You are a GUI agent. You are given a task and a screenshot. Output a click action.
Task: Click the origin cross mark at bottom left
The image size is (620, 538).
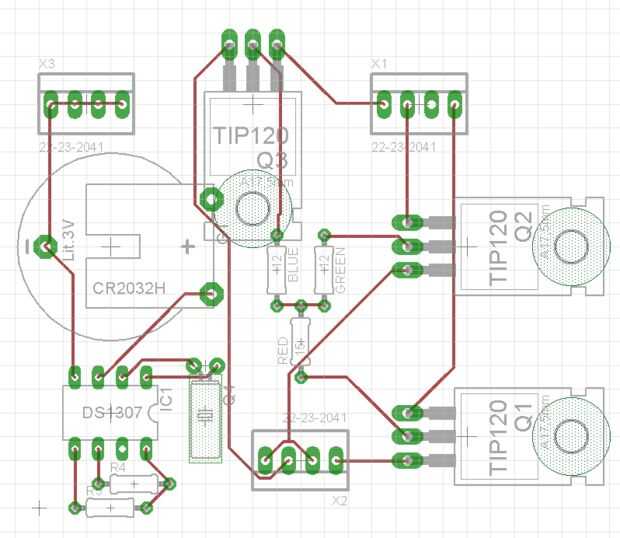(x=39, y=508)
